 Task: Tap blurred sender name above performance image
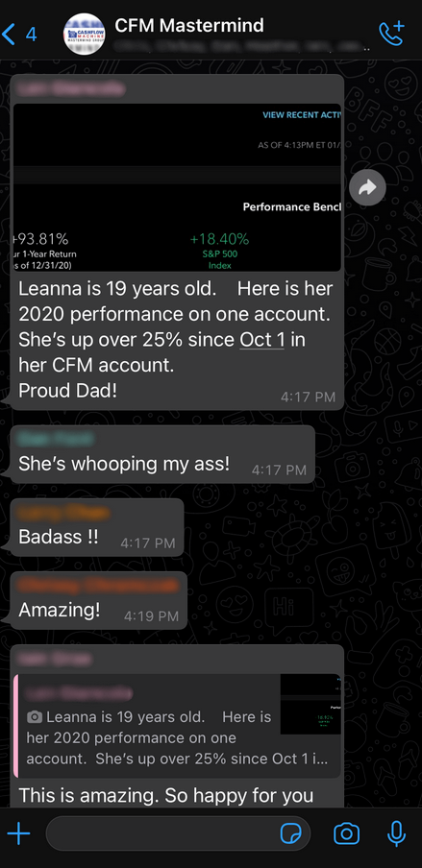[71, 89]
